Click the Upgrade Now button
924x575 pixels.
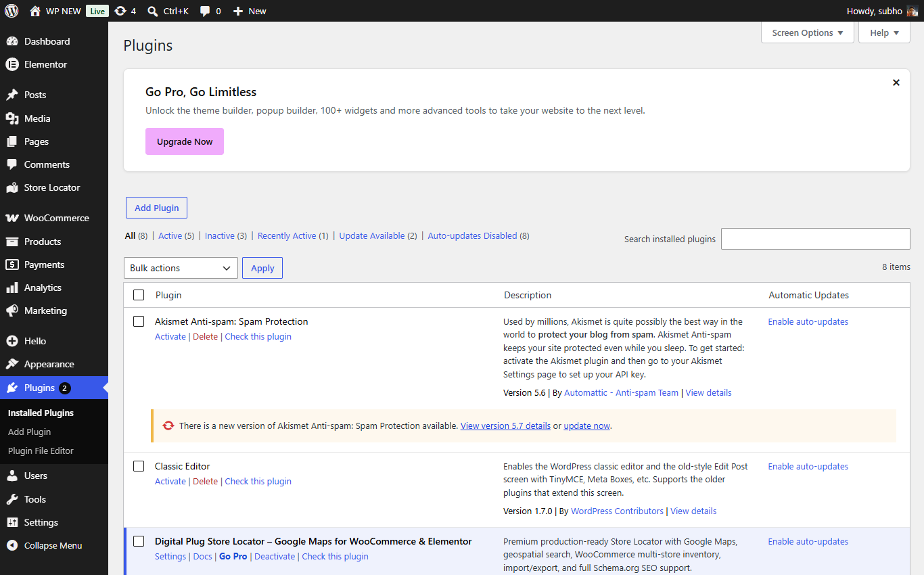185,141
